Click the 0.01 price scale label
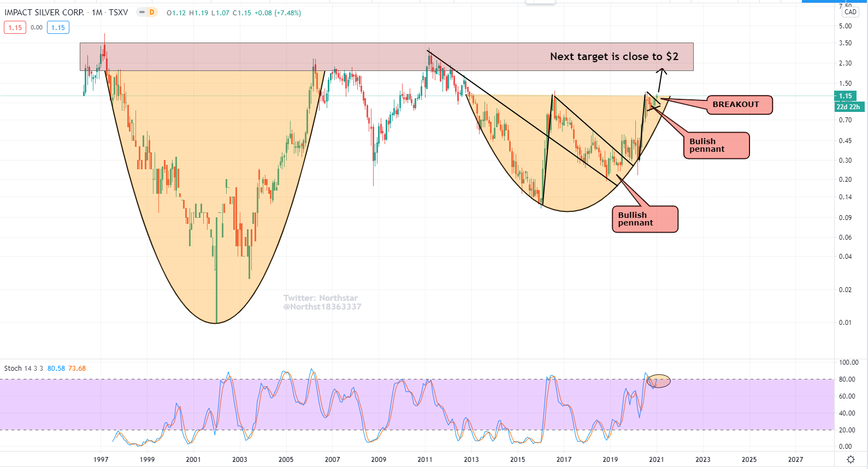This screenshot has height=469, width=868. pos(846,323)
